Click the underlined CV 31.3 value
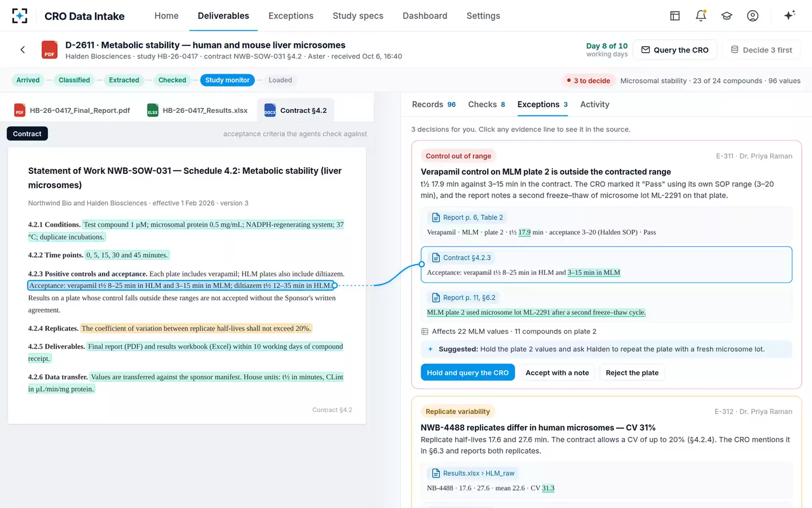This screenshot has height=508, width=812. [x=548, y=488]
